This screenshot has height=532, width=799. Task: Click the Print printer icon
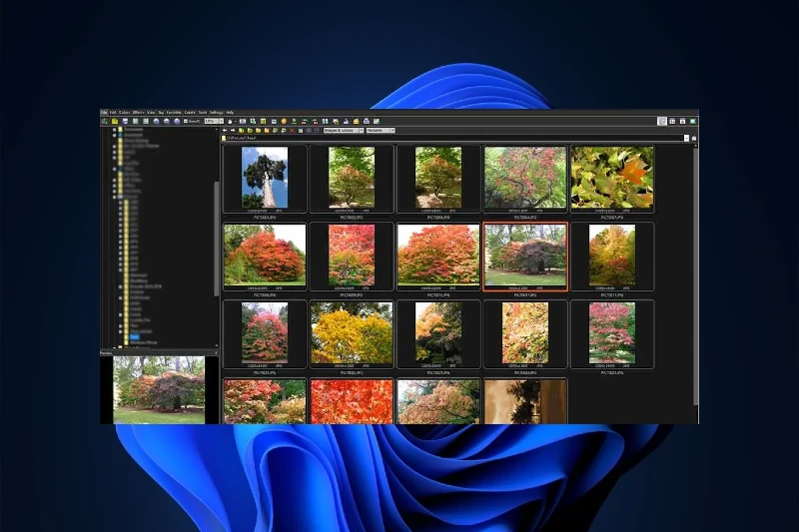click(367, 121)
